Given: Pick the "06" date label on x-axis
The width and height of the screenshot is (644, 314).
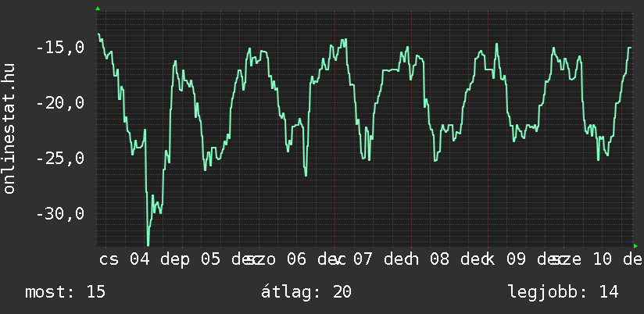Looking at the screenshot, I should click(x=296, y=259).
